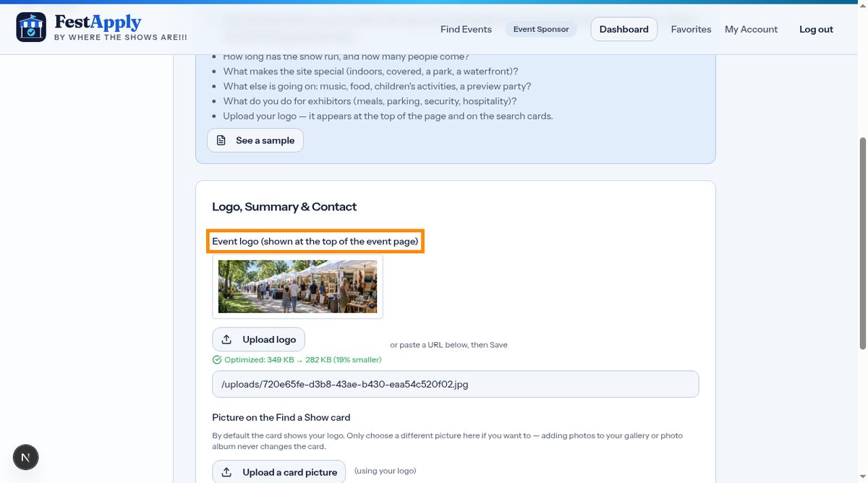868x483 pixels.
Task: Click the FestApply tent logo icon
Action: pyautogui.click(x=31, y=27)
